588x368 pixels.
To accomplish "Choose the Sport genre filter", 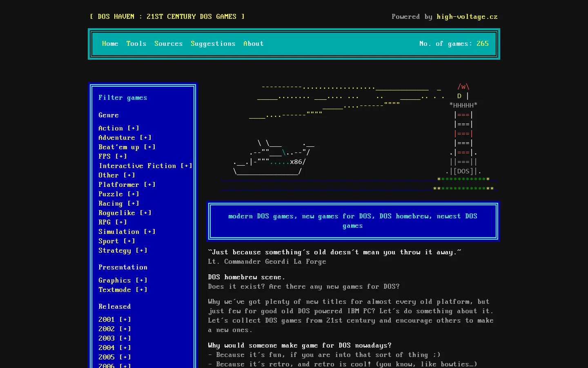I will [116, 241].
